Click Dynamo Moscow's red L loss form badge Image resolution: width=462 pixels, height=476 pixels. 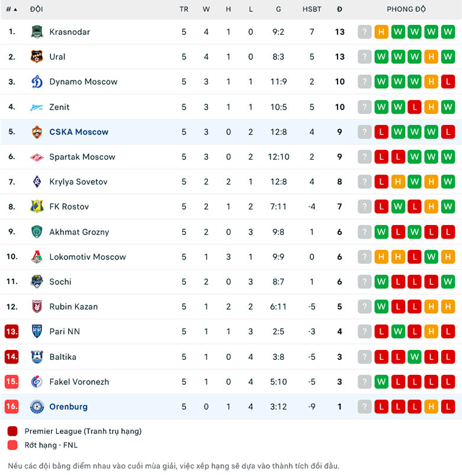[448, 82]
